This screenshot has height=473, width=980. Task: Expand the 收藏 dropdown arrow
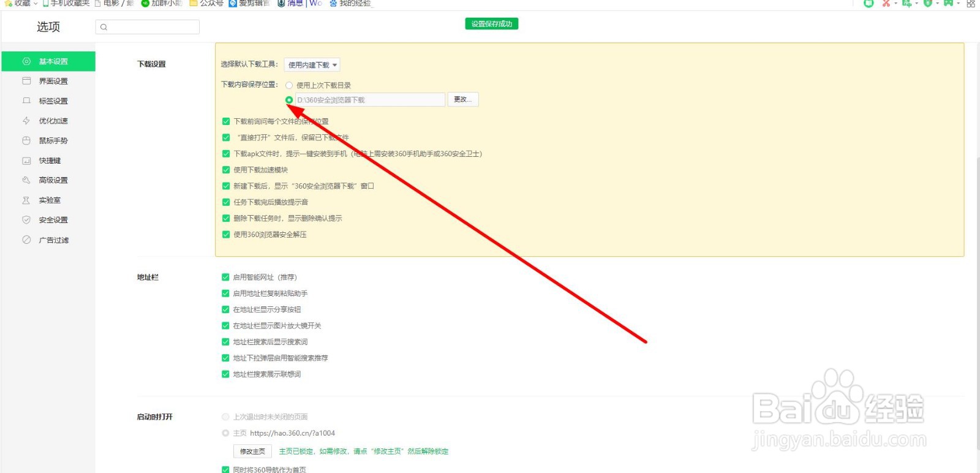36,4
